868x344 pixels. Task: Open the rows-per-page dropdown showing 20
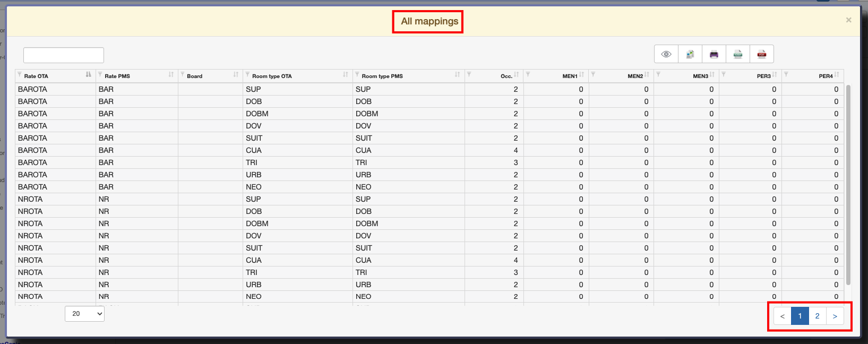(x=85, y=314)
